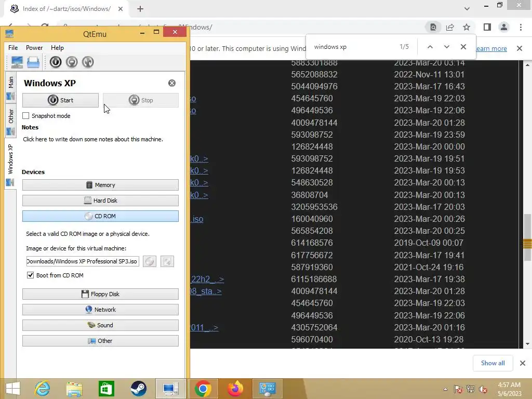Click the share page icon in Chrome address bar
The image size is (532, 399).
tap(450, 27)
